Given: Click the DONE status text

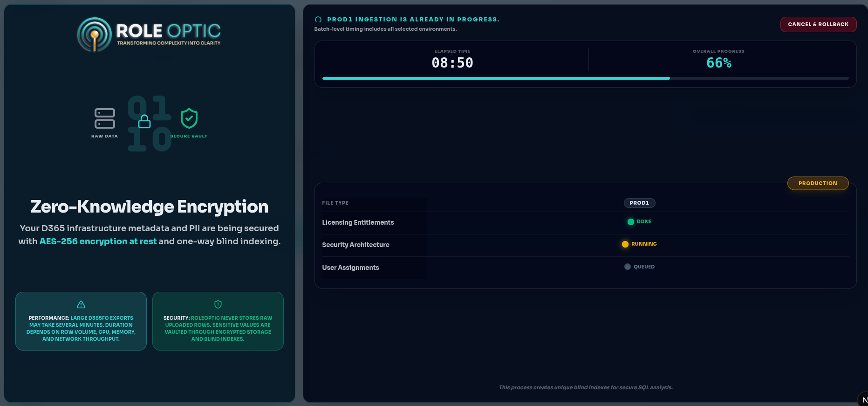Looking at the screenshot, I should tap(644, 222).
